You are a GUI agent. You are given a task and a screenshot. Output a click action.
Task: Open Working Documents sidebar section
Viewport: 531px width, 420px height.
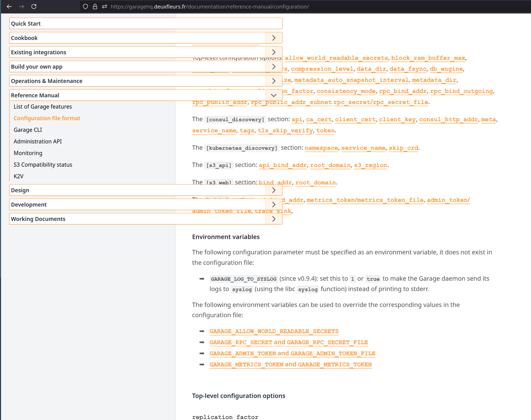[137, 219]
